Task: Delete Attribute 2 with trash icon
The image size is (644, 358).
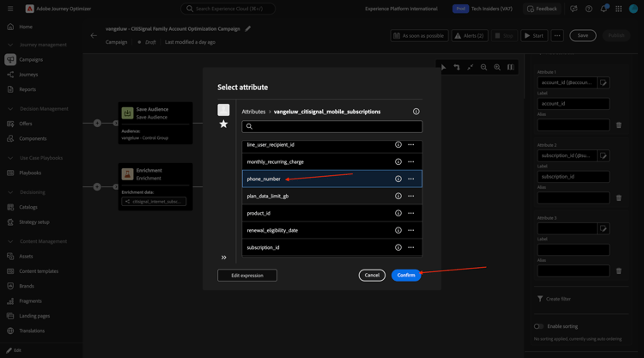Action: (618, 198)
